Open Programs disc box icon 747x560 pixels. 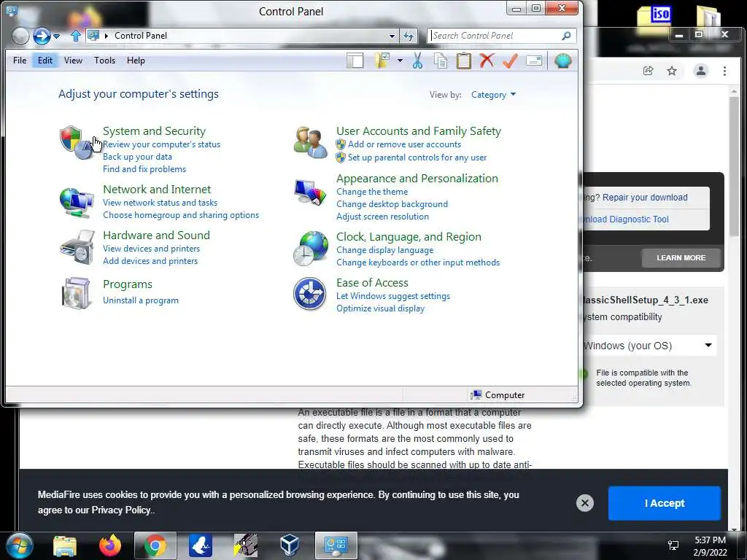[76, 293]
